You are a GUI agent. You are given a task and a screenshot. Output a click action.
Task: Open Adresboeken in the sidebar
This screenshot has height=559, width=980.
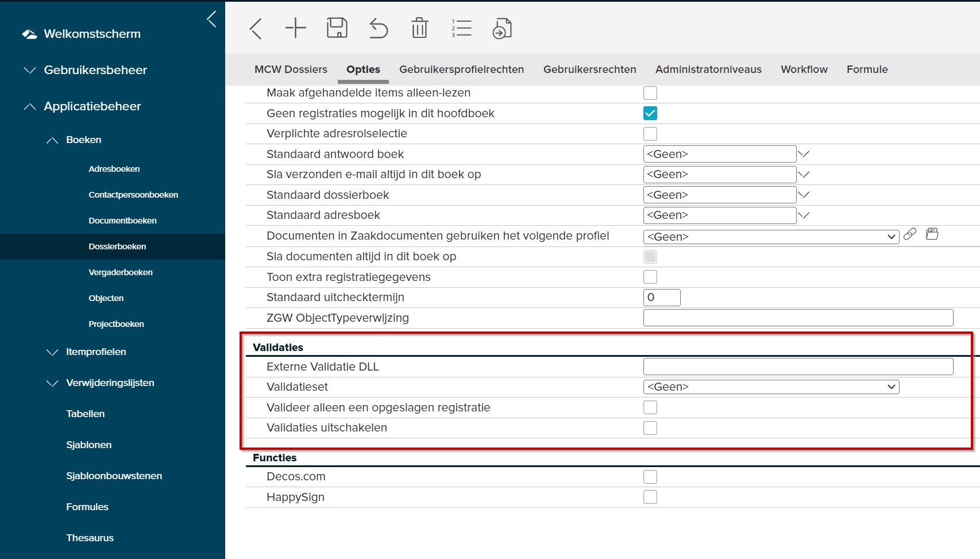coord(114,169)
